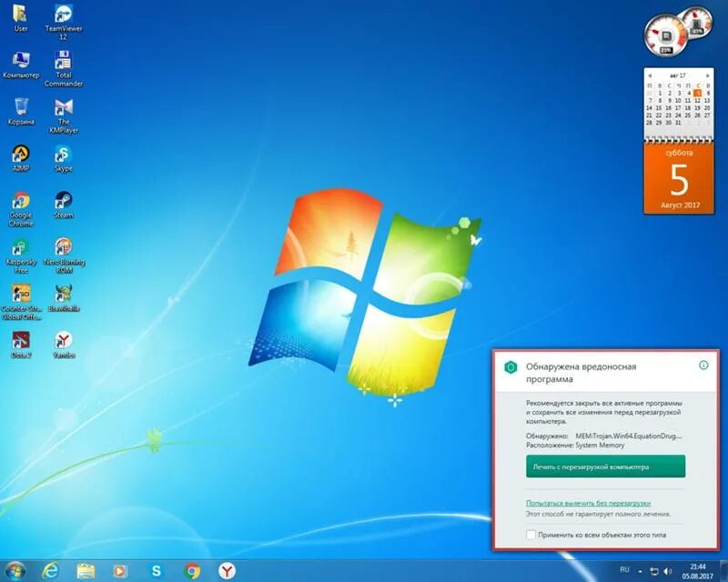
Task: Open Windows Media Player from taskbar
Action: tap(120, 571)
